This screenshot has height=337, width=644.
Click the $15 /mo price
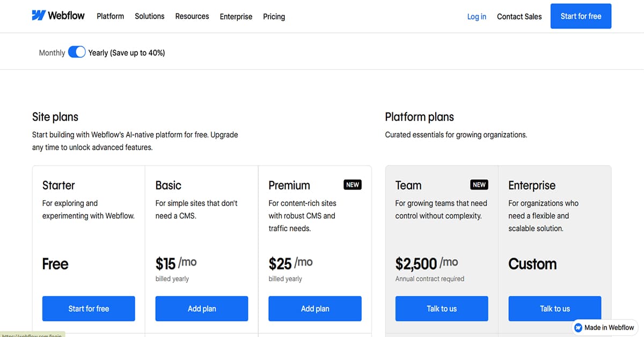176,263
